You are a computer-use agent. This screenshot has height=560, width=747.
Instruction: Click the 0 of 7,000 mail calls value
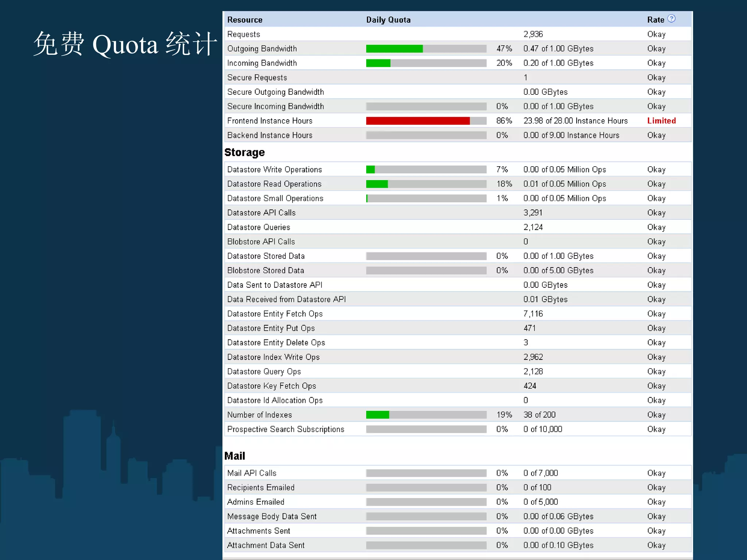541,473
